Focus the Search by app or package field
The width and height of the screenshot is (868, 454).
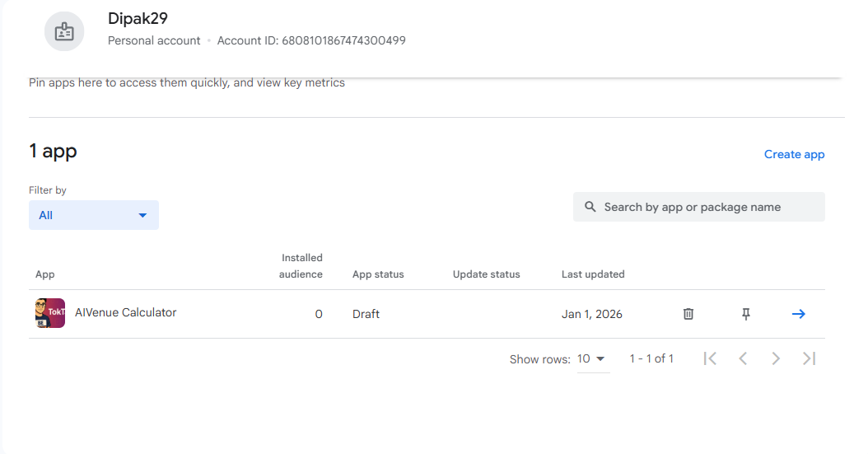click(708, 207)
